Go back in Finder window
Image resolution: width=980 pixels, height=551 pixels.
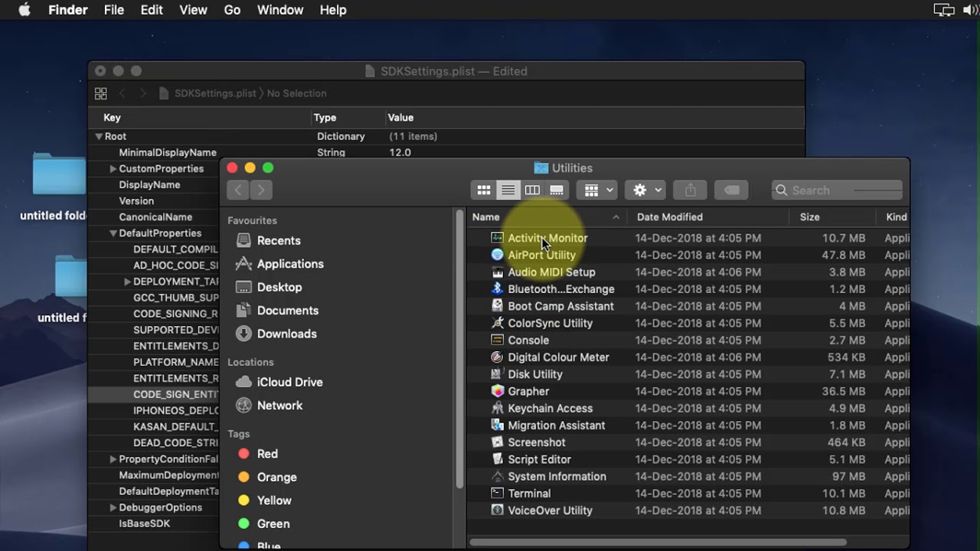(x=238, y=190)
